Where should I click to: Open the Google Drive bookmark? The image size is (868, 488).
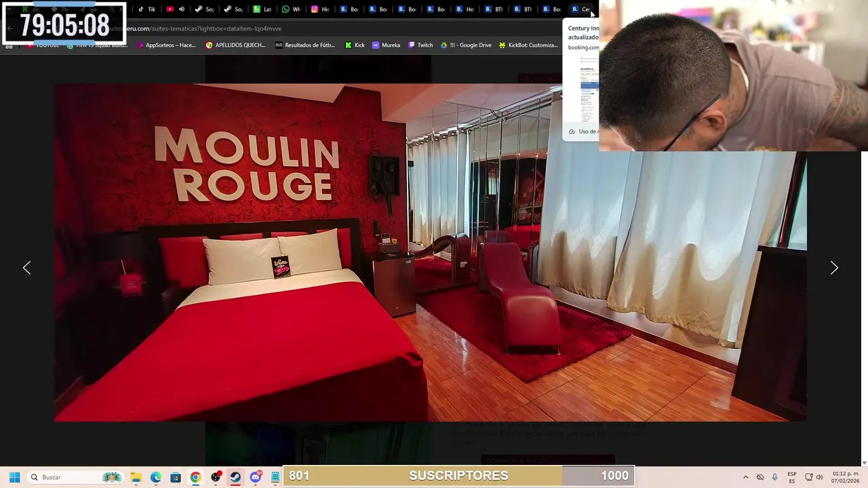466,45
